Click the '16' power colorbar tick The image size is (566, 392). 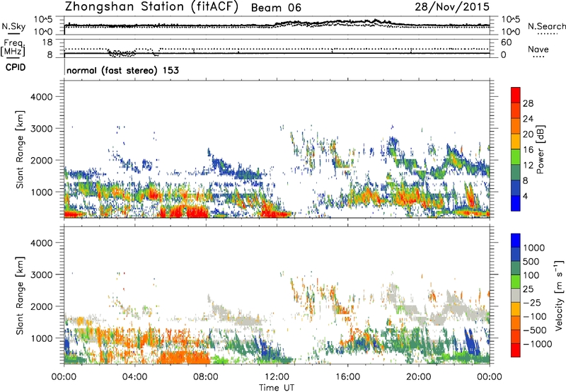pyautogui.click(x=528, y=150)
